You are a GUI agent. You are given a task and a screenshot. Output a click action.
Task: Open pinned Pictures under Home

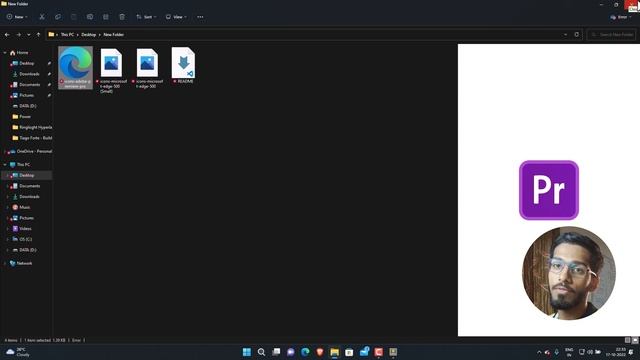(27, 95)
